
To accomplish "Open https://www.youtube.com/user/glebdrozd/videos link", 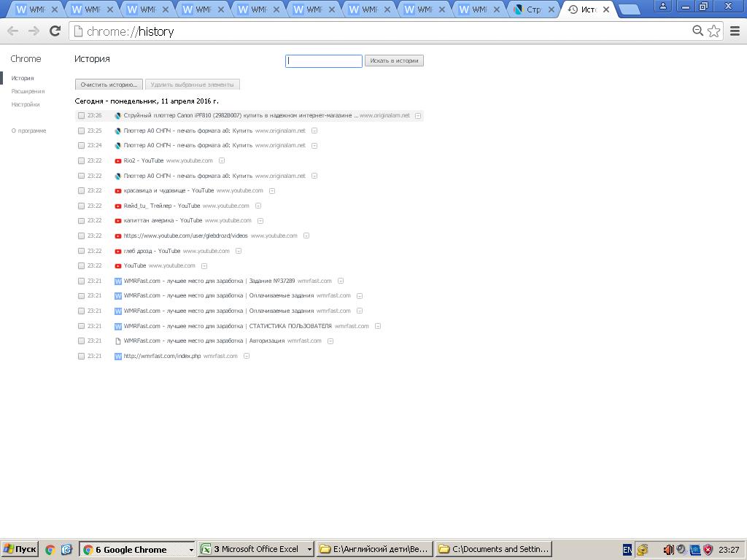I will click(x=186, y=236).
